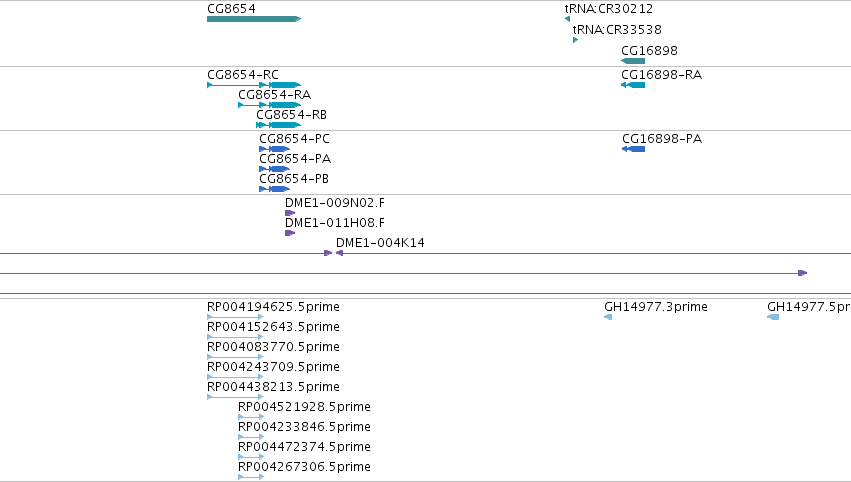This screenshot has width=851, height=482.
Task: Select the RP004438213.5prime EST glyph
Action: (x=235, y=397)
